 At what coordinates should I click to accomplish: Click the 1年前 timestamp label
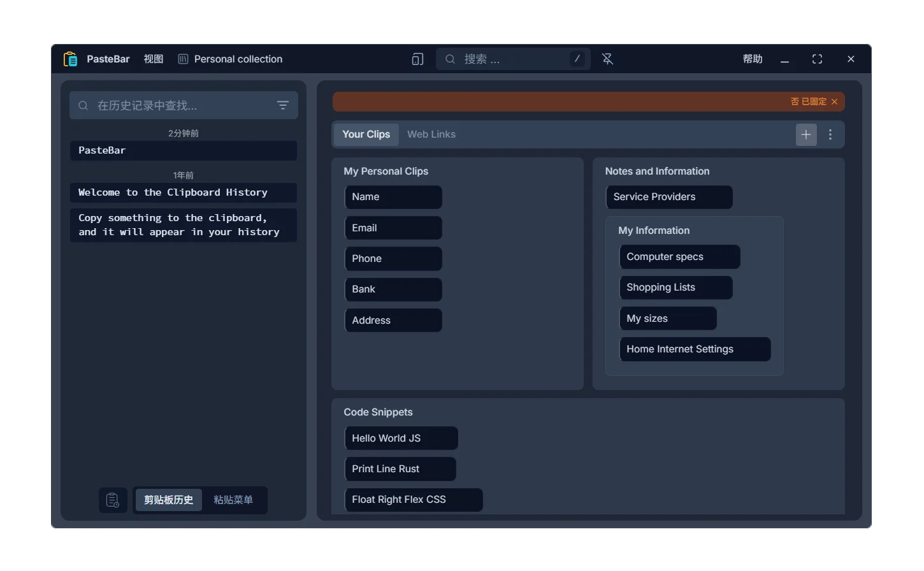pos(184,175)
